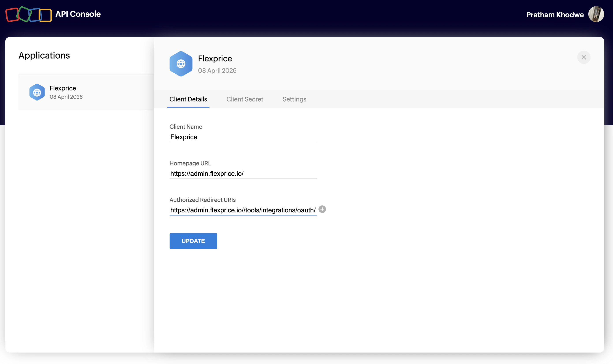Click the Pratham Khodwe username
The width and height of the screenshot is (613, 364).
point(555,15)
